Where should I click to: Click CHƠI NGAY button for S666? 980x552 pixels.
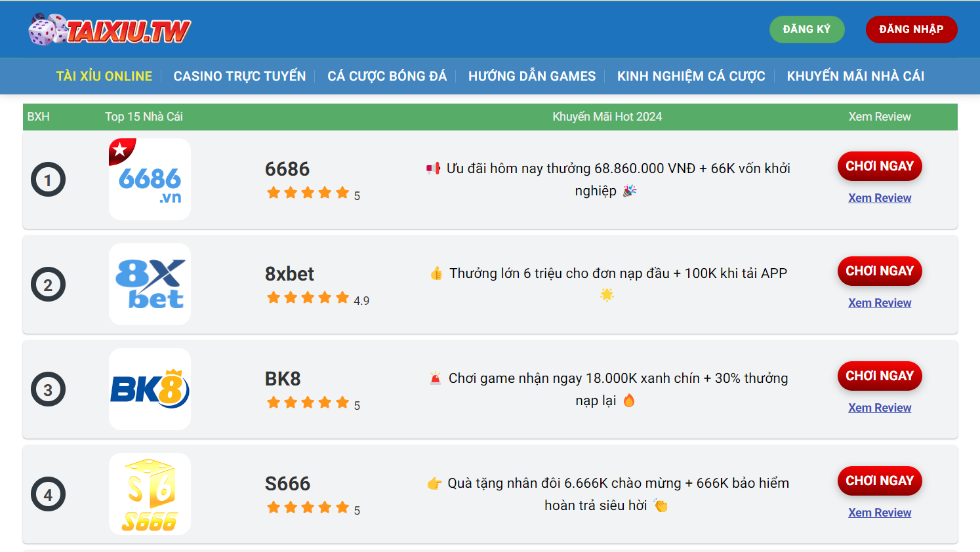pyautogui.click(x=880, y=481)
